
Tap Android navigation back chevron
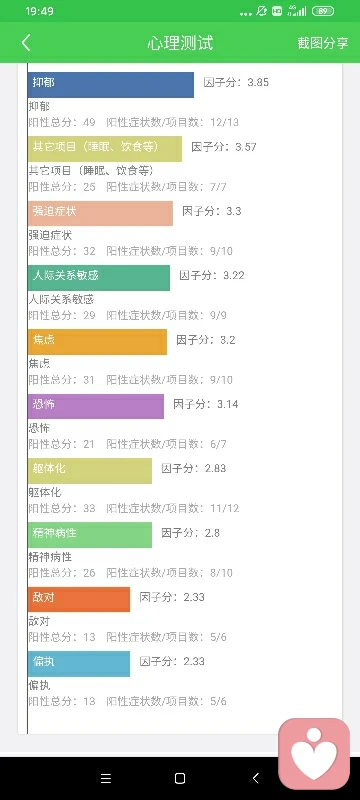[255, 778]
